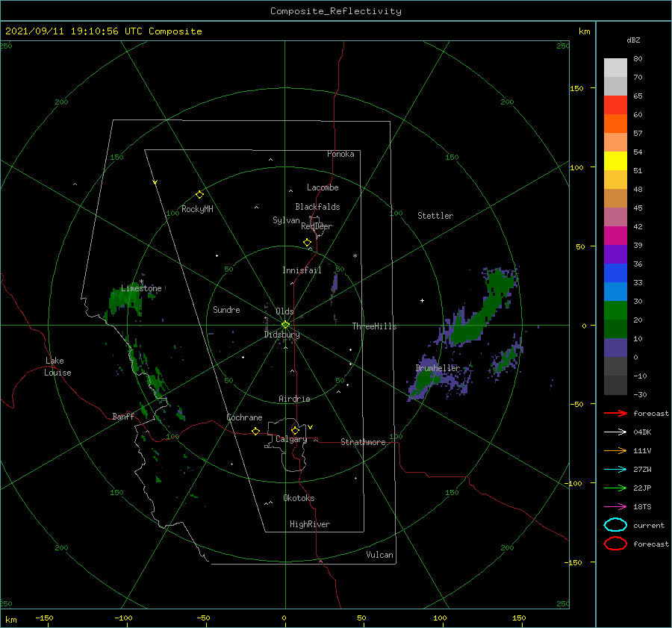The image size is (672, 628).
Task: Click the RockyMH label
Action: tap(197, 209)
